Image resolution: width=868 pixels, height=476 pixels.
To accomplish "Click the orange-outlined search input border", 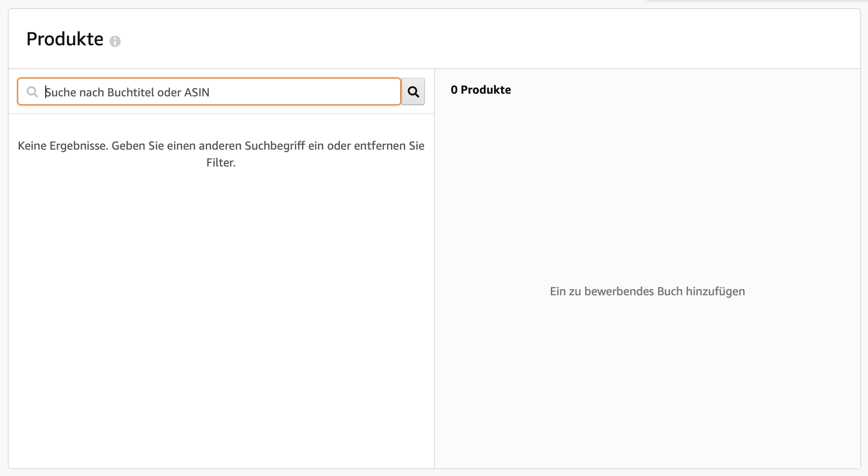I will pos(209,78).
